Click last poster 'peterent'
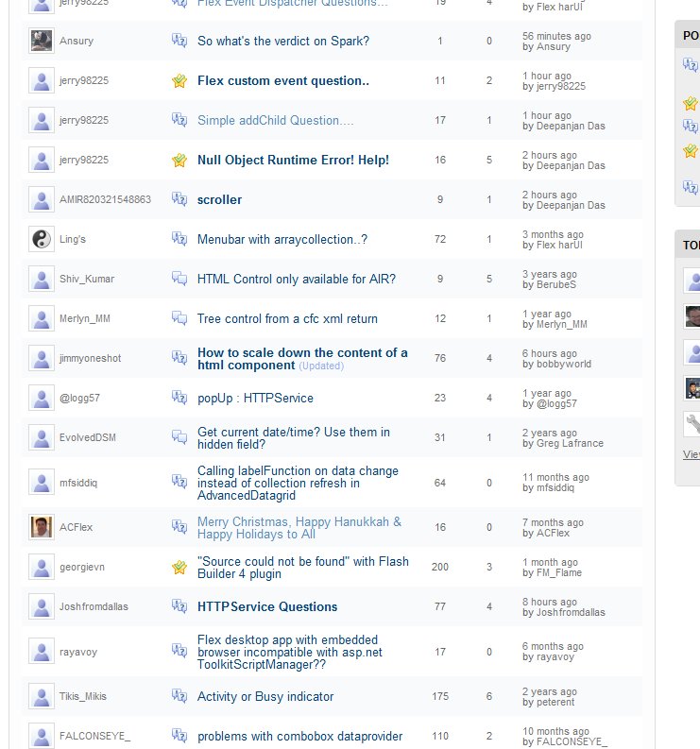700x749 pixels. coord(555,702)
